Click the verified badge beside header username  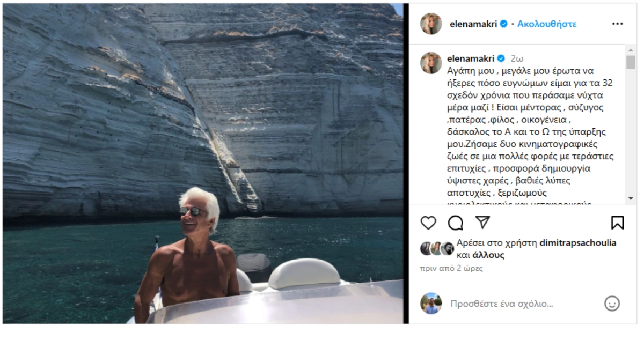504,24
